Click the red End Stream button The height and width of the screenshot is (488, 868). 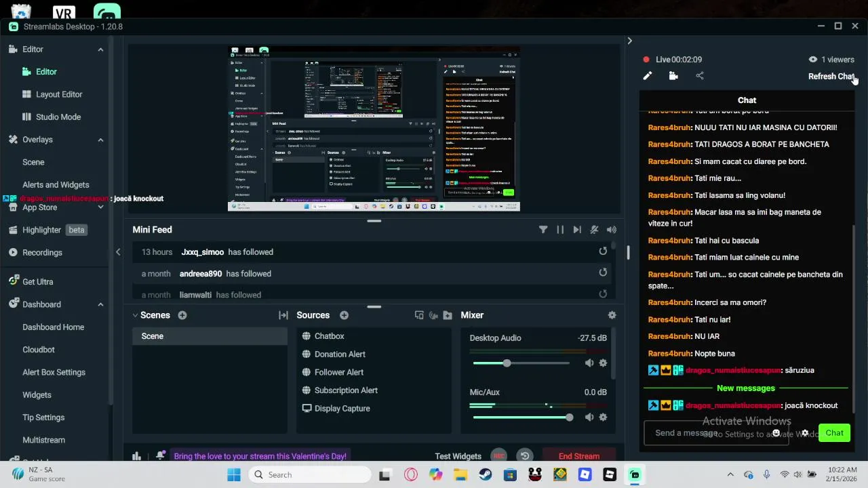[579, 456]
